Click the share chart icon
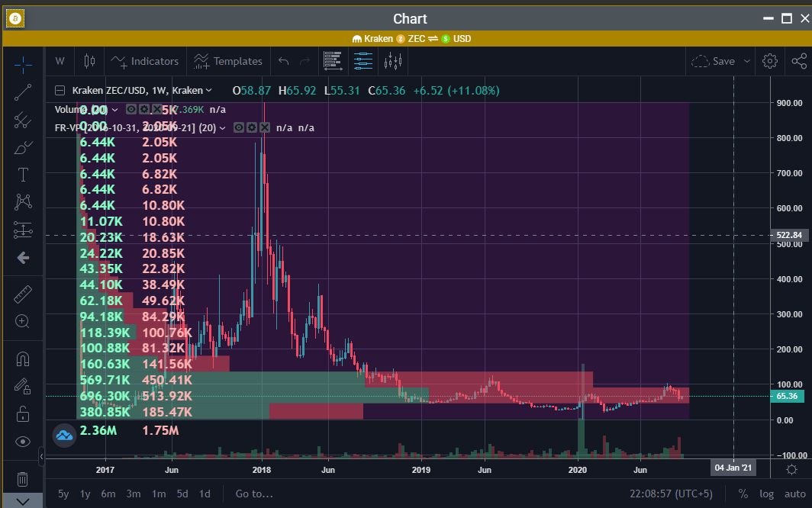Screen dimensions: 812x508 click(799, 61)
